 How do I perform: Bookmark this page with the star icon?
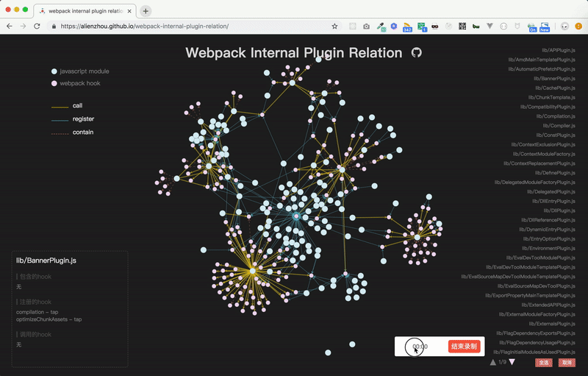[x=334, y=26]
